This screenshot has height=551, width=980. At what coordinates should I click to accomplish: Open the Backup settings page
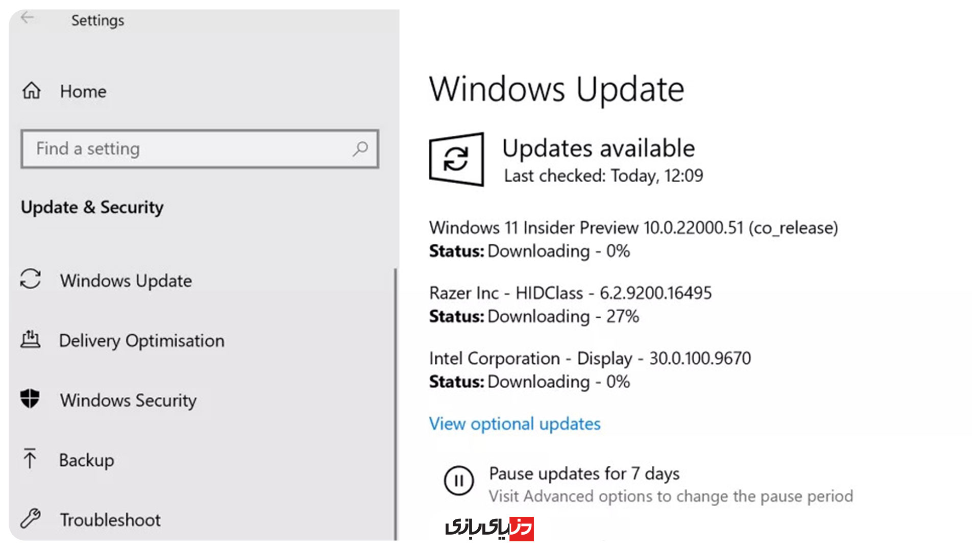click(87, 460)
